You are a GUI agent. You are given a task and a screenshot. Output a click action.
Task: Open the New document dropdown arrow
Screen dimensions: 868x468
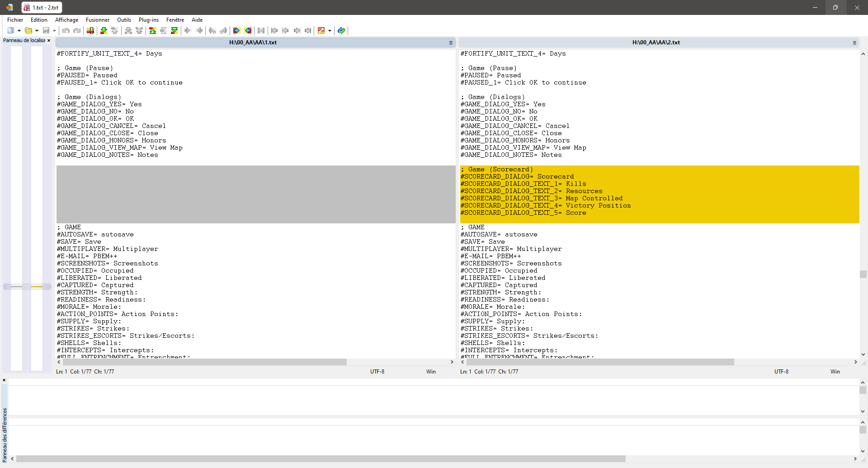coord(19,31)
